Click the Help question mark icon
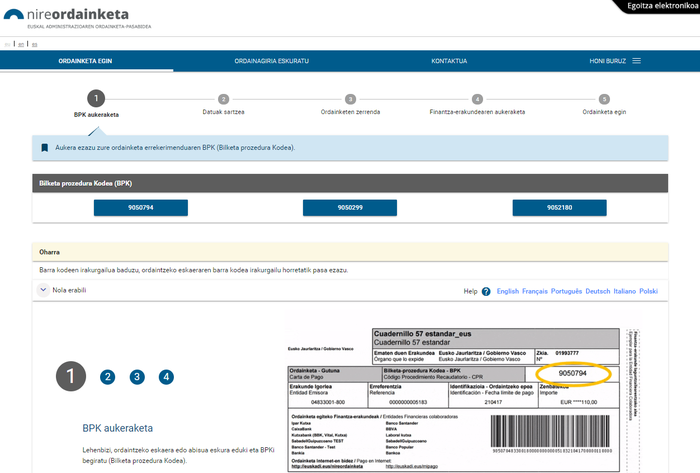This screenshot has height=473, width=700. coord(486,291)
